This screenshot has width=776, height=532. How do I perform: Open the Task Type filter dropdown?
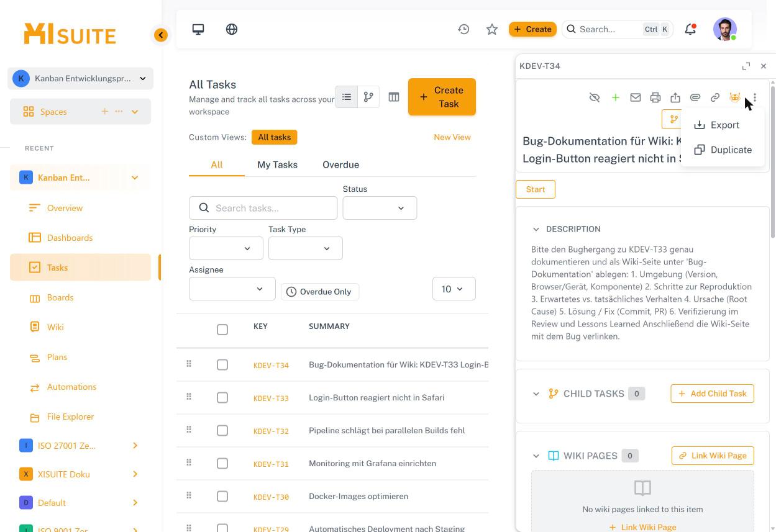pos(305,248)
